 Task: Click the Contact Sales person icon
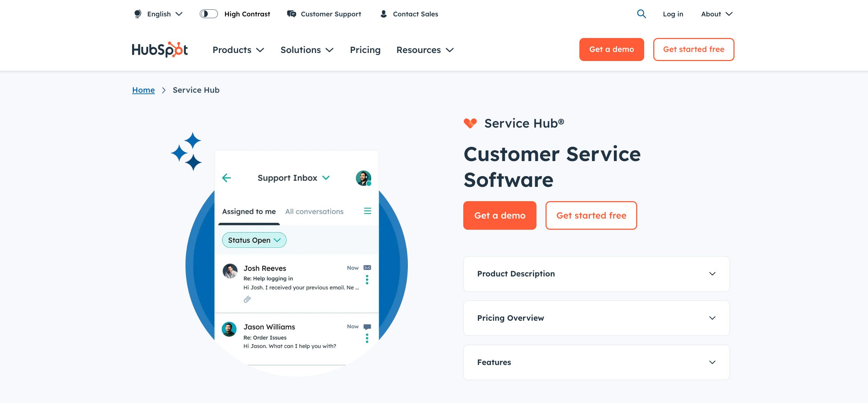click(x=383, y=14)
